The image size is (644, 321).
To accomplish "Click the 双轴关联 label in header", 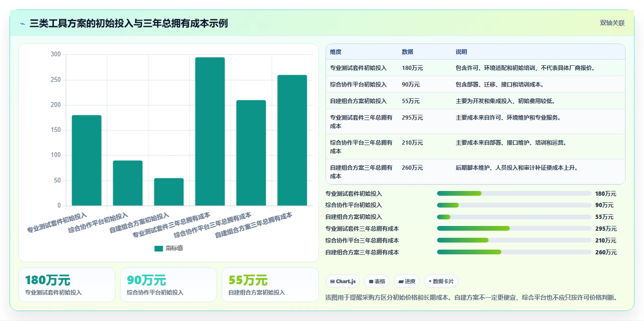I will tap(612, 23).
